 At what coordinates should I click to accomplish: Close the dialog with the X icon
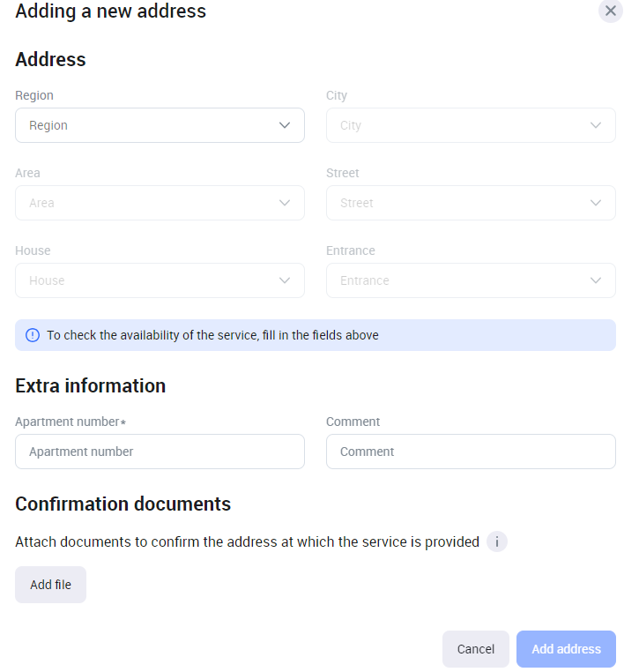(x=610, y=11)
